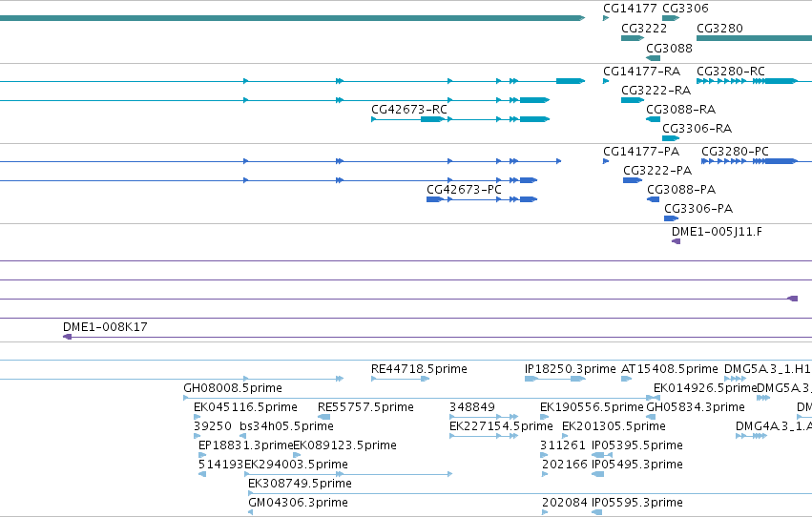This screenshot has width=812, height=517.
Task: Select EST RE55757.5prime
Action: [365, 408]
